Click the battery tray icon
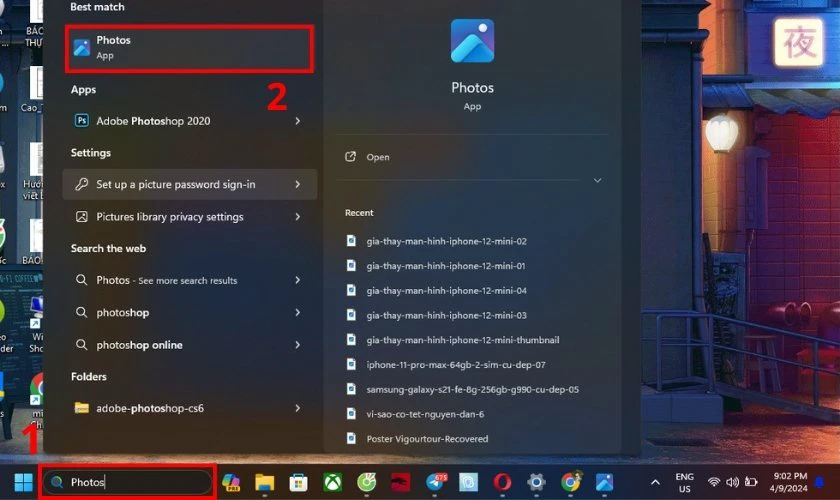840x500 pixels. (x=751, y=482)
